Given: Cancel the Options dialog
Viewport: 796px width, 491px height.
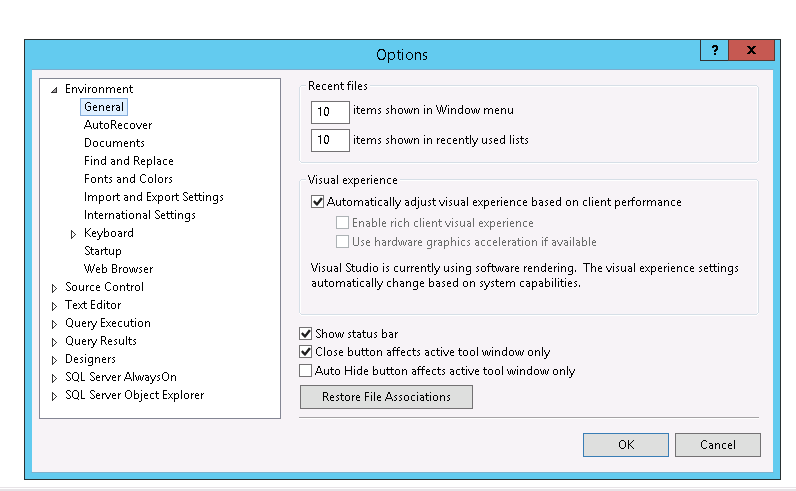Looking at the screenshot, I should tap(717, 445).
